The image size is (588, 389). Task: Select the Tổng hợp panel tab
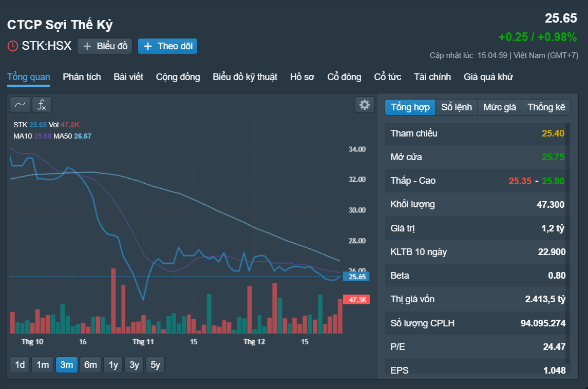coord(410,107)
